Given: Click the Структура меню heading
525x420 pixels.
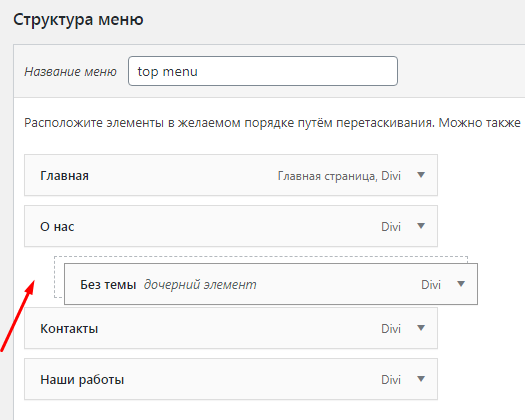Looking at the screenshot, I should (78, 19).
